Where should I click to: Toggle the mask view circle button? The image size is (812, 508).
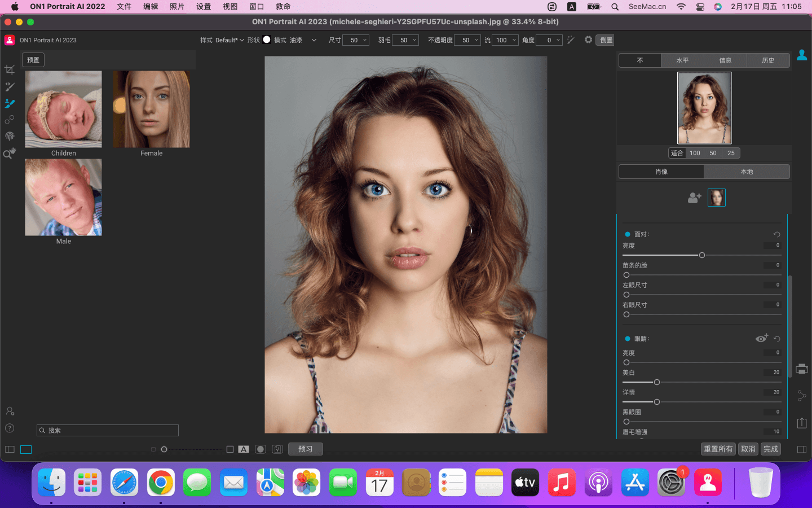[x=260, y=449]
